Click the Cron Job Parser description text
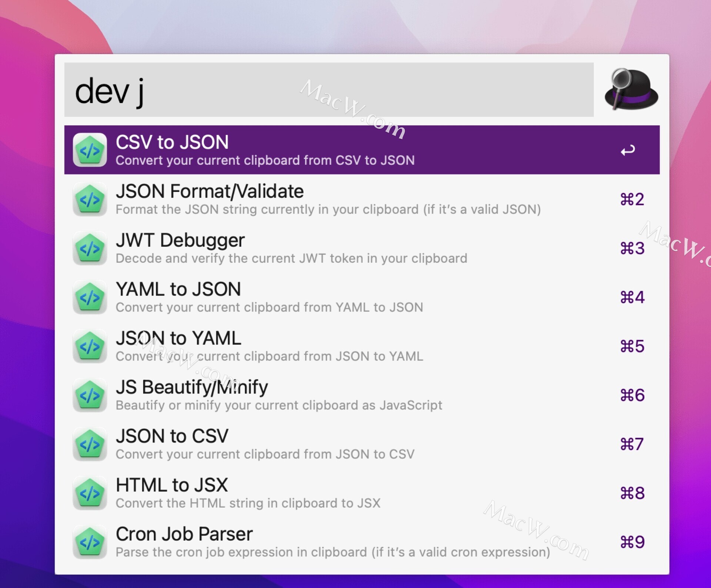The width and height of the screenshot is (711, 588). point(333,552)
